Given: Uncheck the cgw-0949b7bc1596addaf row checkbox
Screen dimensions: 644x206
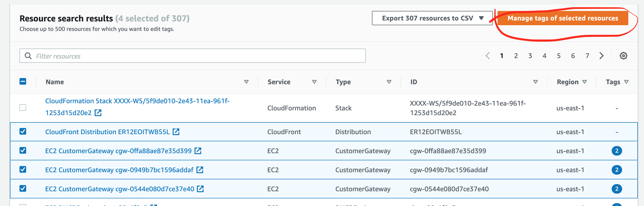Looking at the screenshot, I should 23,170.
